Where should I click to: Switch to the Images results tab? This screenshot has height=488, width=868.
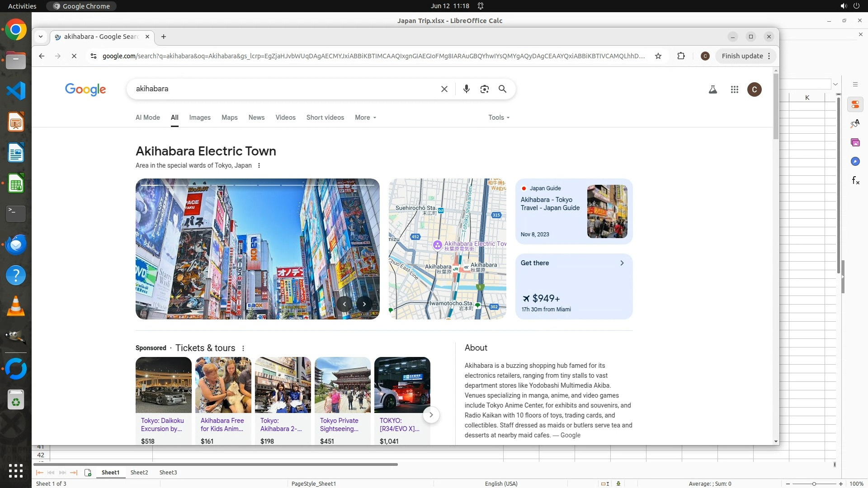pyautogui.click(x=199, y=117)
